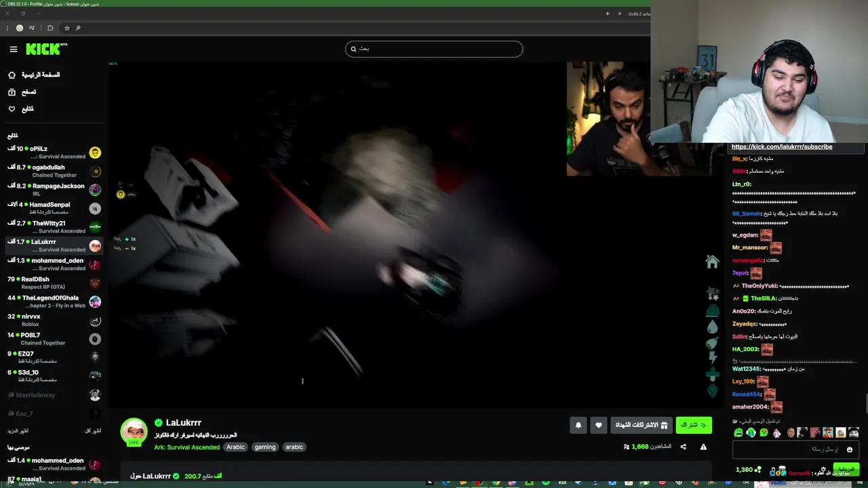Viewport: 868px width, 488px height.
Task: Click home icon on video overlay
Action: (x=712, y=262)
